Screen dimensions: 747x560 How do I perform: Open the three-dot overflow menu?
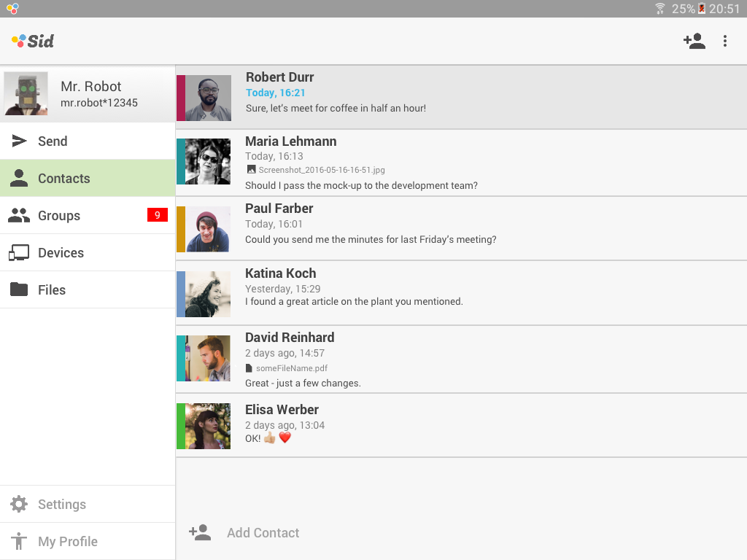pyautogui.click(x=724, y=42)
